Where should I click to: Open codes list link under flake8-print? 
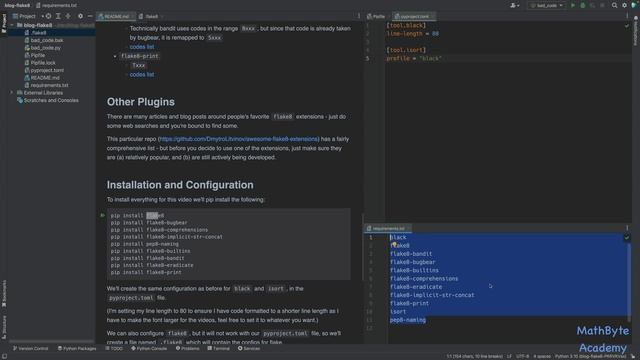click(x=142, y=75)
